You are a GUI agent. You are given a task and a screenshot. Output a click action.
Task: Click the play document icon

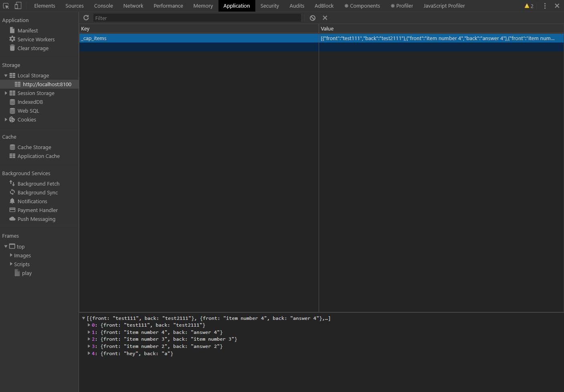click(x=17, y=273)
